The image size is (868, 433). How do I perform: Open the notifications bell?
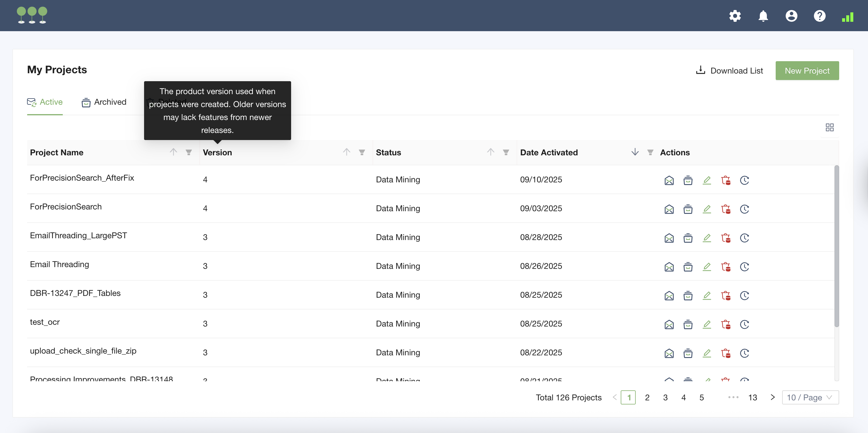tap(763, 16)
